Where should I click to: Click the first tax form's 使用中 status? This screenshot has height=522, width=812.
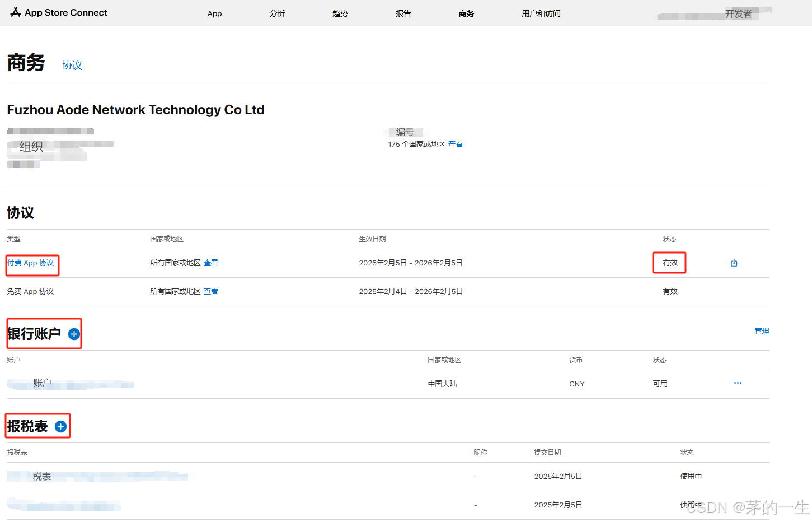[x=691, y=476]
